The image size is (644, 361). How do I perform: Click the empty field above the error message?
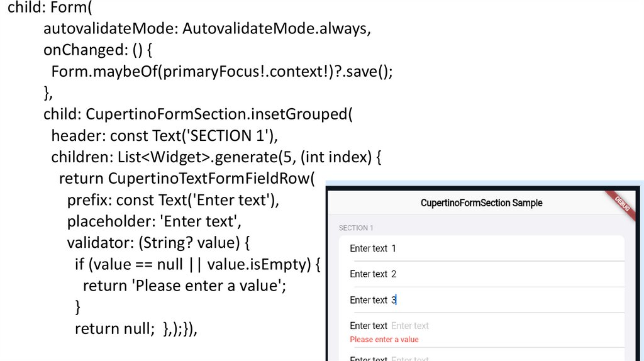click(503, 326)
